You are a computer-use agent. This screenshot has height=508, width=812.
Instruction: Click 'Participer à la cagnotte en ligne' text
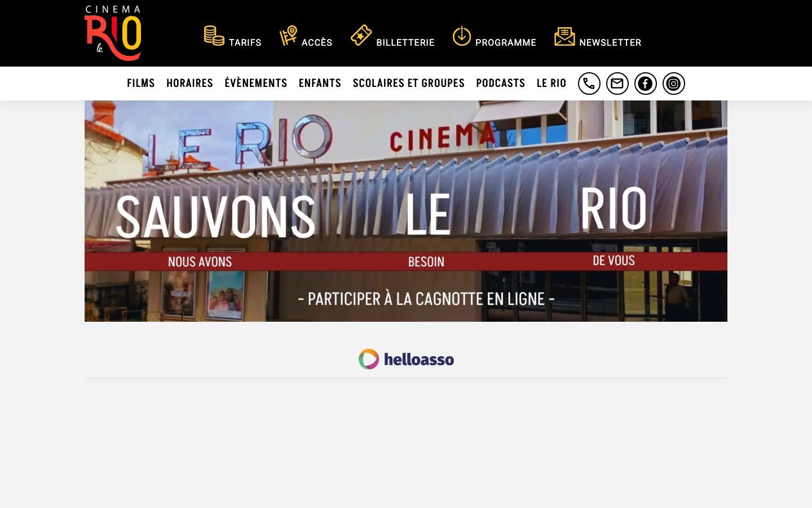click(x=426, y=299)
